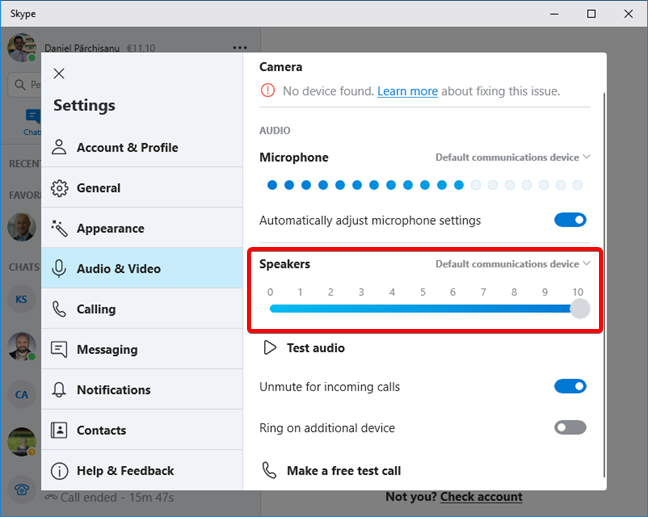Open the bearded man contact with green status
This screenshot has width=648, height=517.
21,346
